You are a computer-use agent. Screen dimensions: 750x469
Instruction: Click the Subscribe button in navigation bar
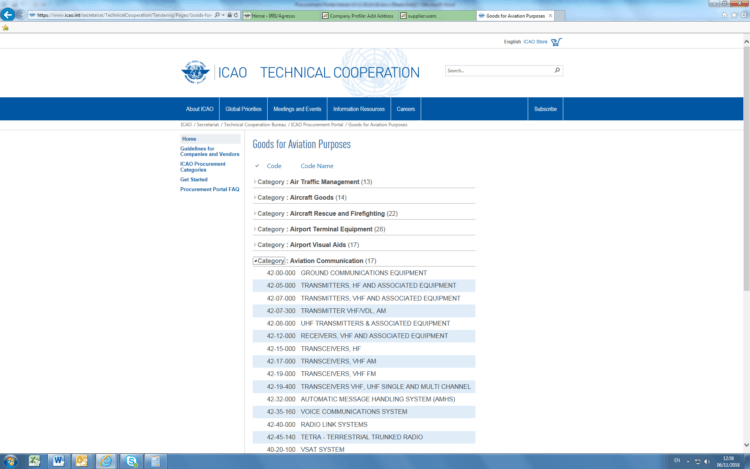coord(545,109)
